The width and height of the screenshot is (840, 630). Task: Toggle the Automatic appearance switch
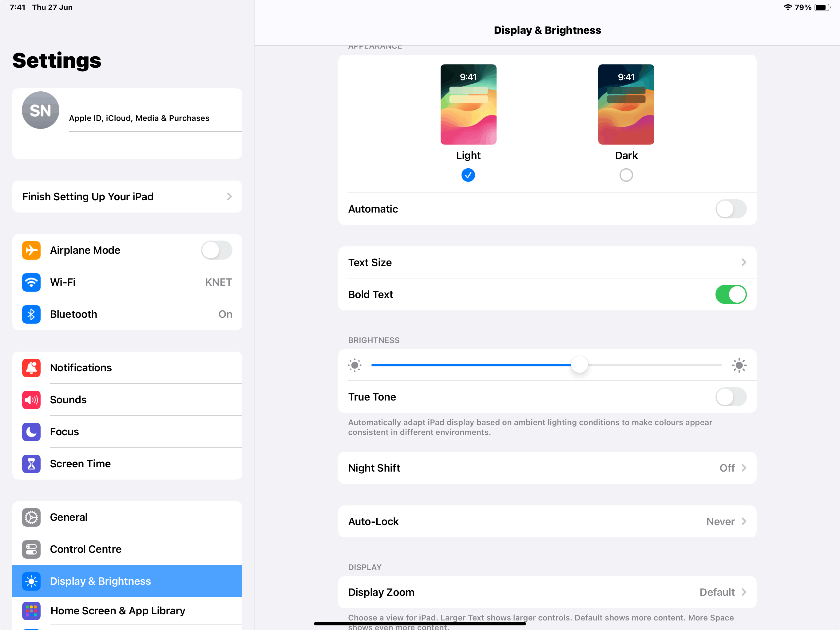731,209
